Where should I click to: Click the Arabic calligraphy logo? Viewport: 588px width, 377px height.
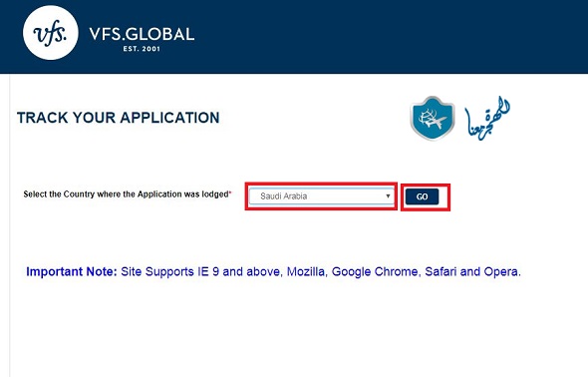point(487,118)
